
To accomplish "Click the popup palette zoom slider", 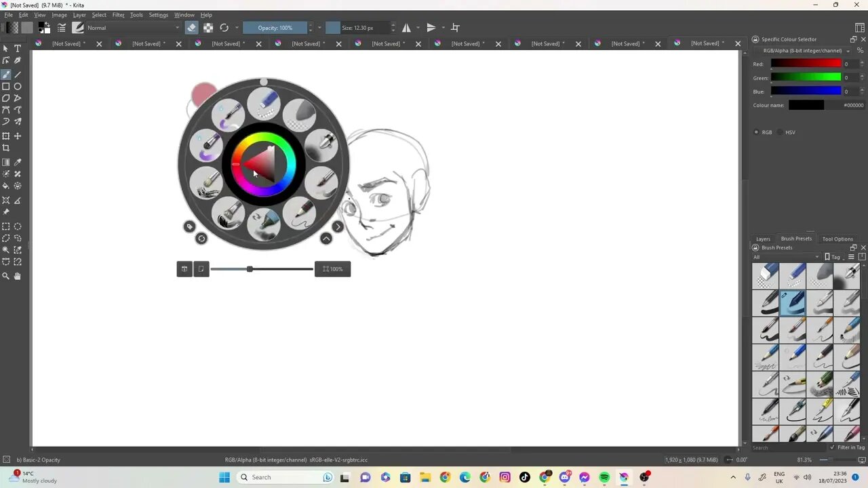I will 262,269.
